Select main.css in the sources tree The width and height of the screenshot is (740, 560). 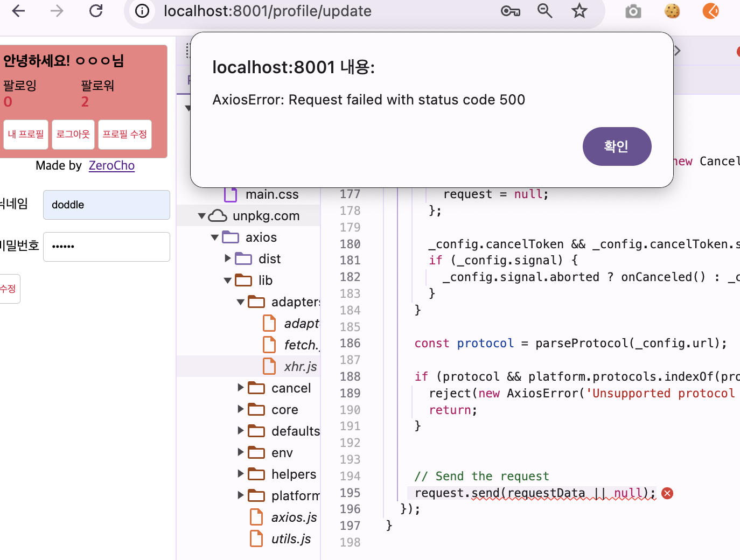(272, 194)
